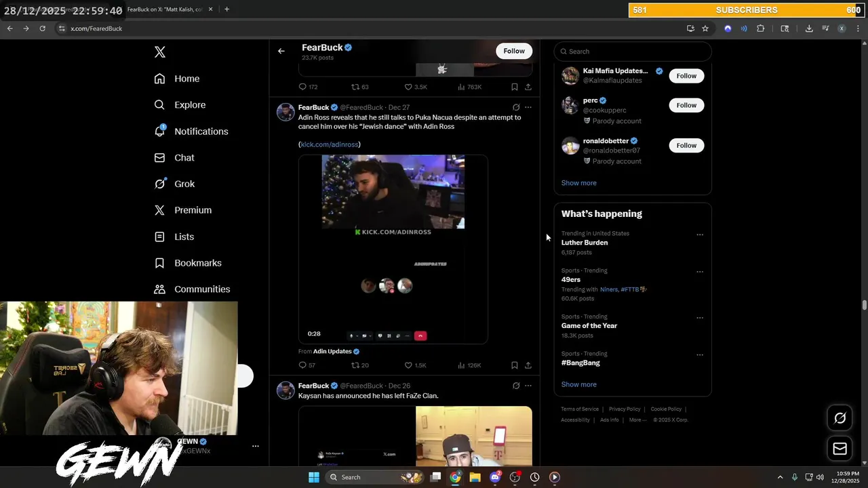
Task: Open the Adin Updates source link
Action: pos(332,351)
